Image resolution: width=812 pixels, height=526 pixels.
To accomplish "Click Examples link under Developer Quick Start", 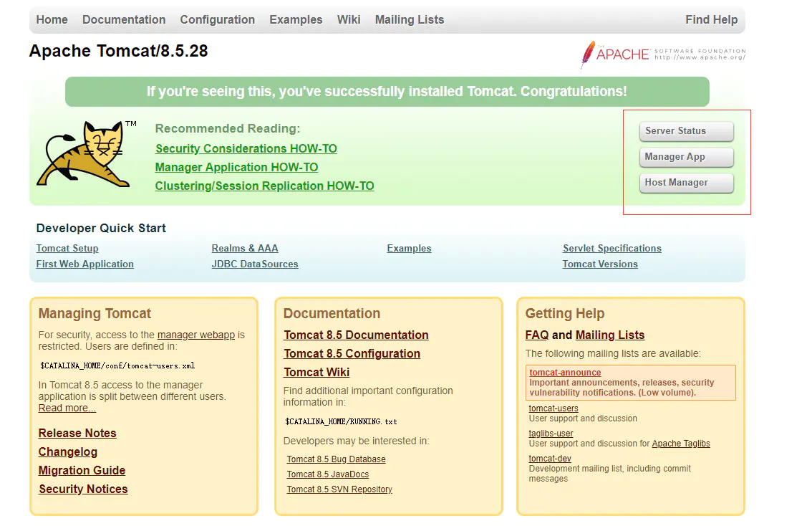I will 409,248.
